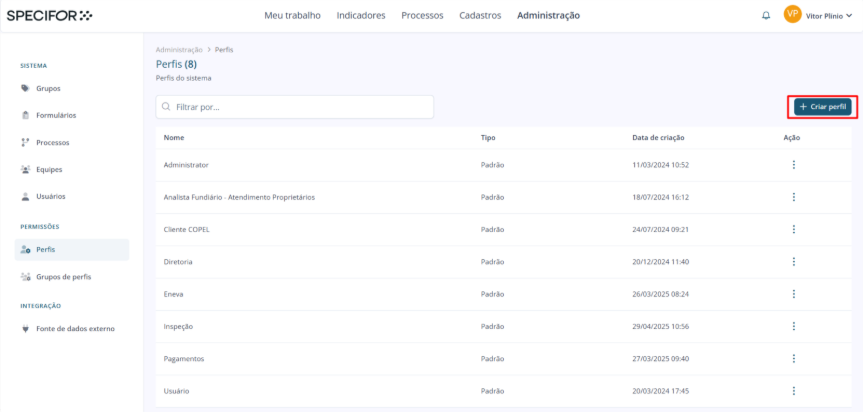Viewport: 864px width, 412px height.
Task: Click the Perfis (8) page heading
Action: click(x=176, y=64)
